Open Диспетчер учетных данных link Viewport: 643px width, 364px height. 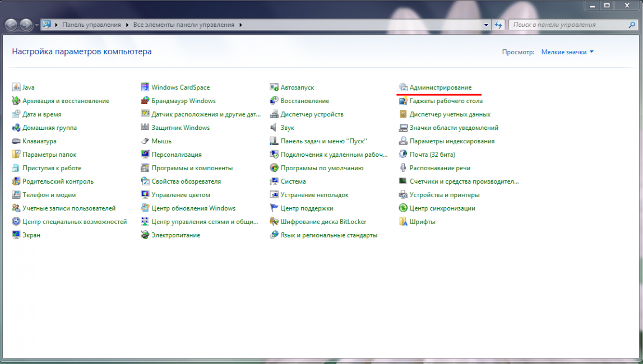pos(450,114)
